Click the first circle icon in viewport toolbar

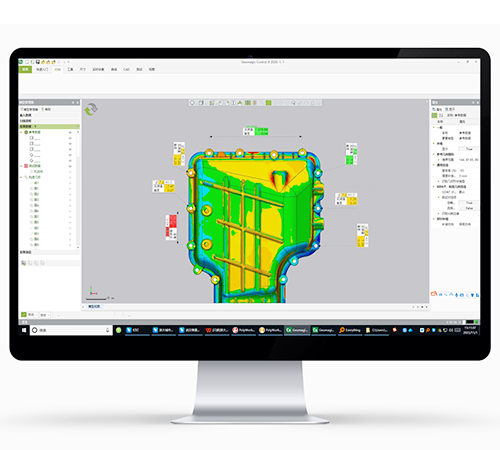coord(192,103)
